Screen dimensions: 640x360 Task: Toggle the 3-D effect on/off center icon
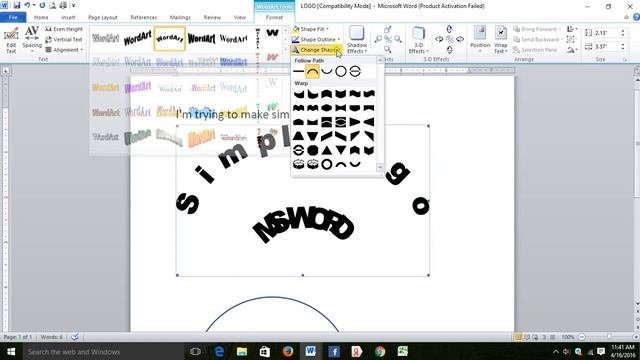(450, 40)
